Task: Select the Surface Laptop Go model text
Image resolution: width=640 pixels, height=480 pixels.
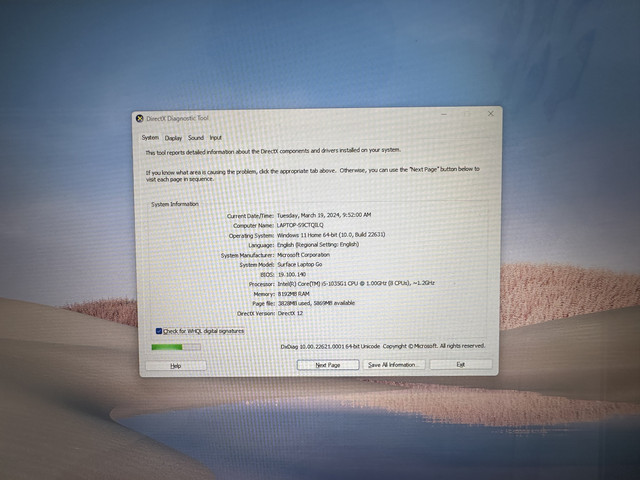Action: point(300,264)
